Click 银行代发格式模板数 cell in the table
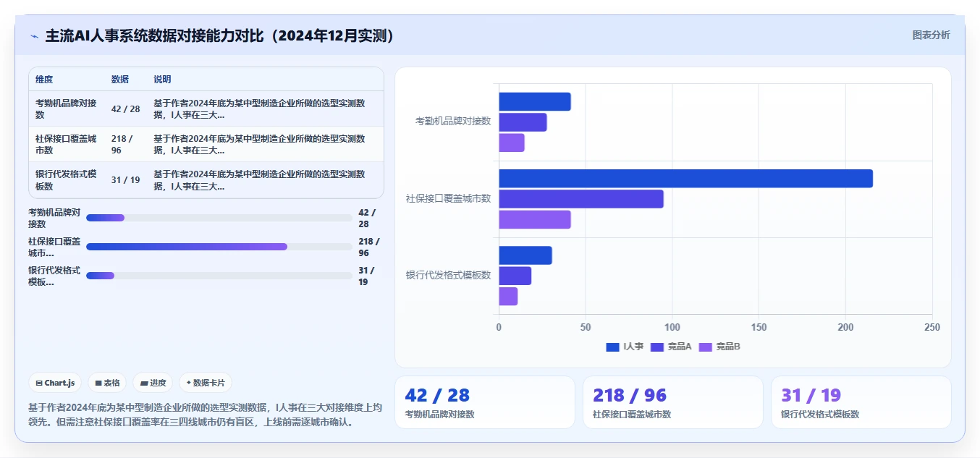980x458 pixels. 66,180
